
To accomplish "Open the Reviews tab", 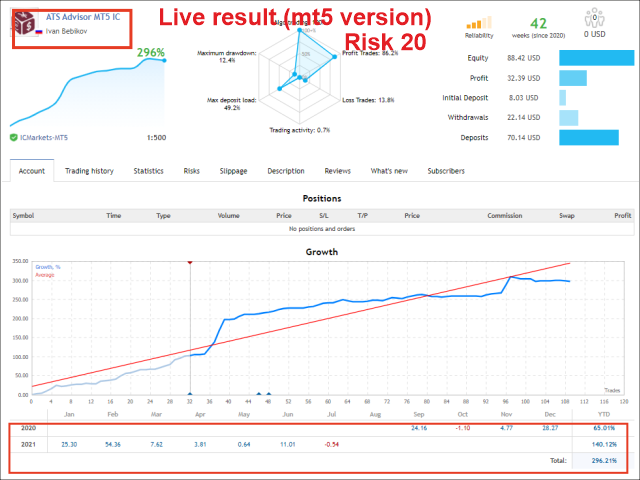I will click(x=338, y=171).
